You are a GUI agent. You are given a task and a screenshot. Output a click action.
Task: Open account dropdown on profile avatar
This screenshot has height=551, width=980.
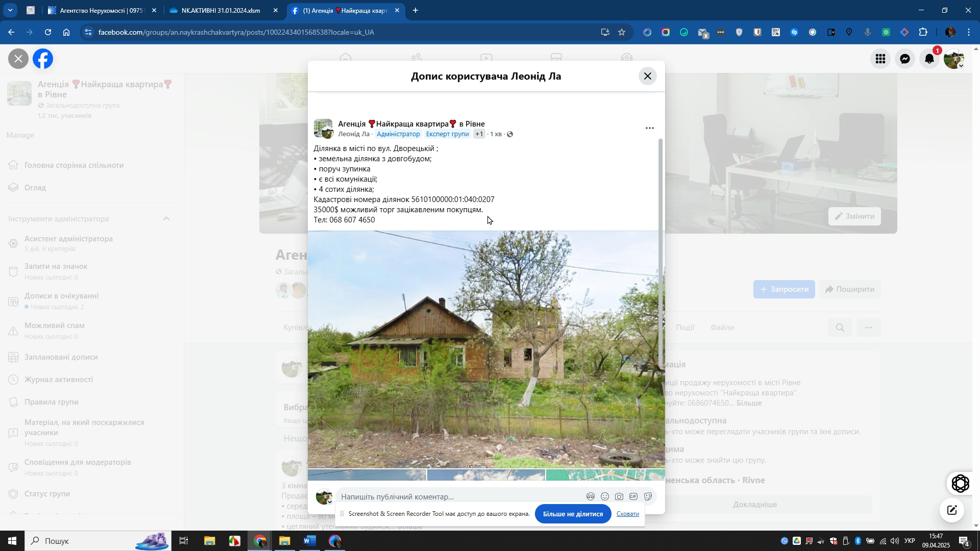[954, 59]
